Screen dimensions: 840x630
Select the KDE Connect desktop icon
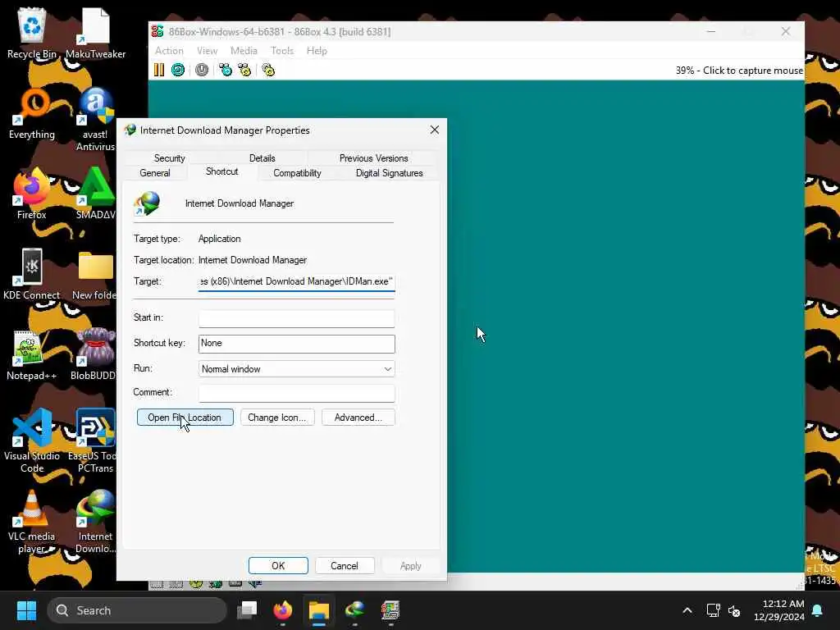coord(32,274)
